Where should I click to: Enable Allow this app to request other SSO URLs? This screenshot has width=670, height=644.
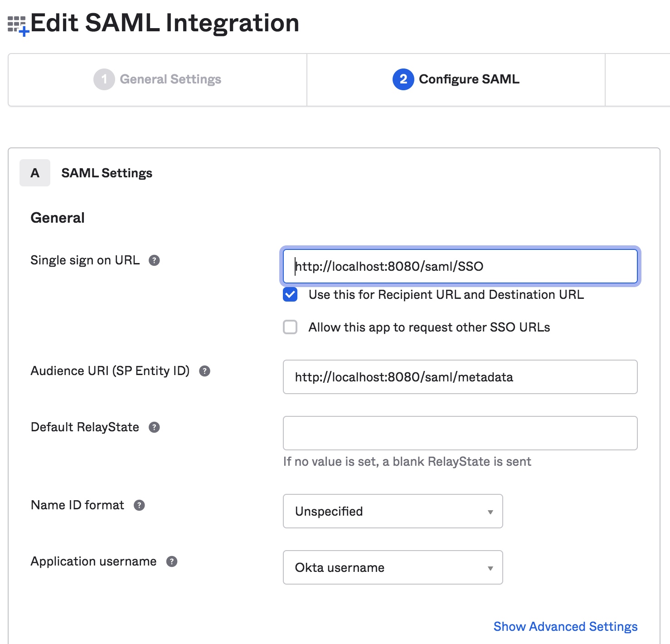pyautogui.click(x=290, y=327)
